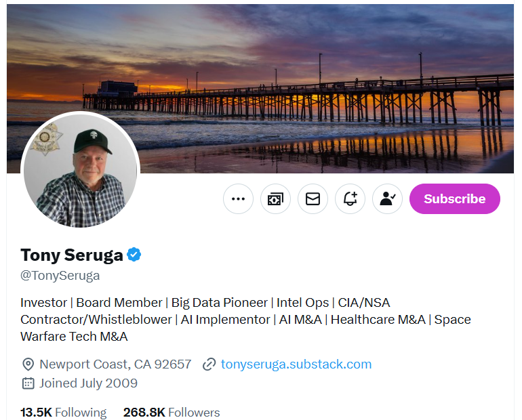The height and width of the screenshot is (420, 522).
Task: Click the chain link icon
Action: [x=209, y=364]
